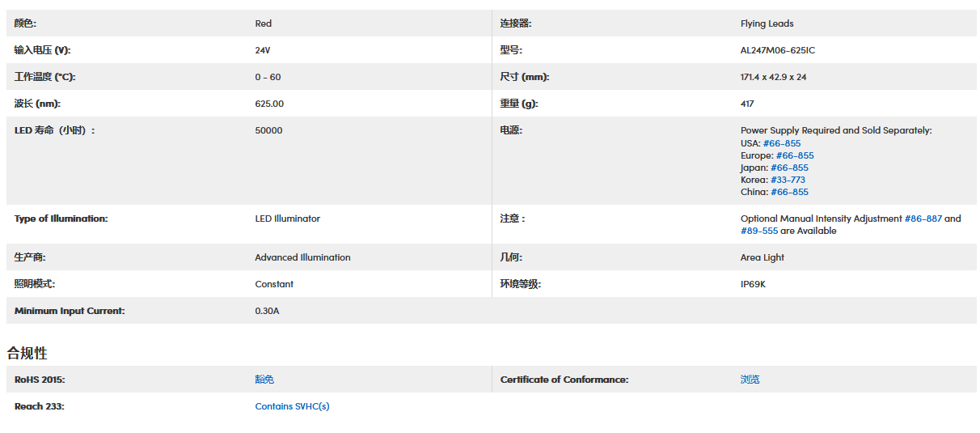This screenshot has width=980, height=433.
Task: Follow the #86-887 intensity adjustment link
Action: pos(923,219)
